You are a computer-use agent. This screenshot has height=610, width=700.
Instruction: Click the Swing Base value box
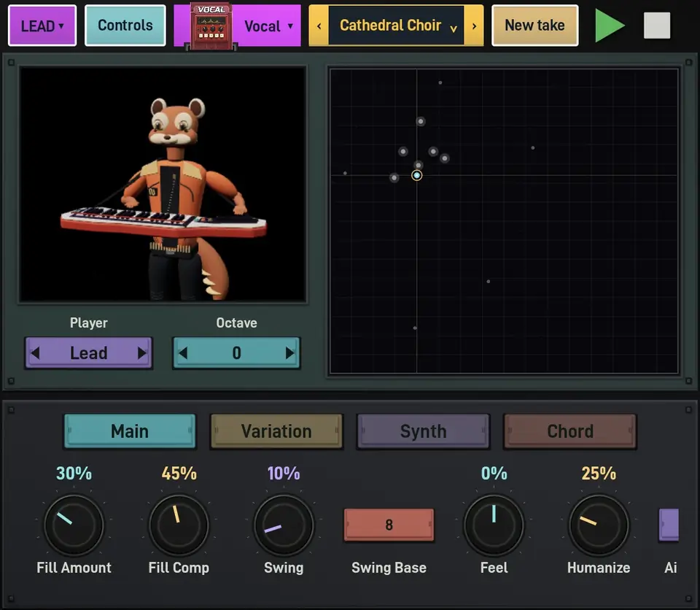click(389, 525)
